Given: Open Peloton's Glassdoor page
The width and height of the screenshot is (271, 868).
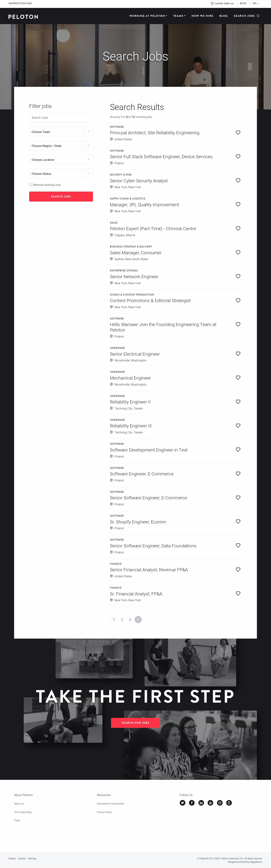Looking at the screenshot, I should 229,803.
